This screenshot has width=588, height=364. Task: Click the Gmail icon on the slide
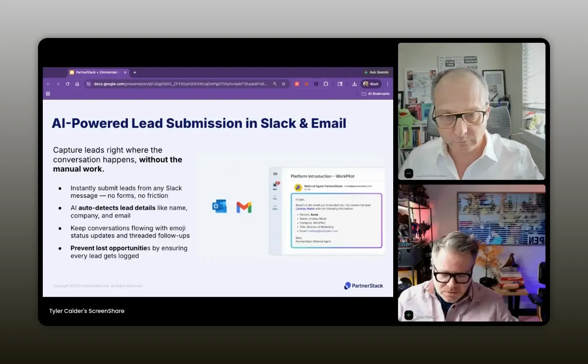coord(244,207)
